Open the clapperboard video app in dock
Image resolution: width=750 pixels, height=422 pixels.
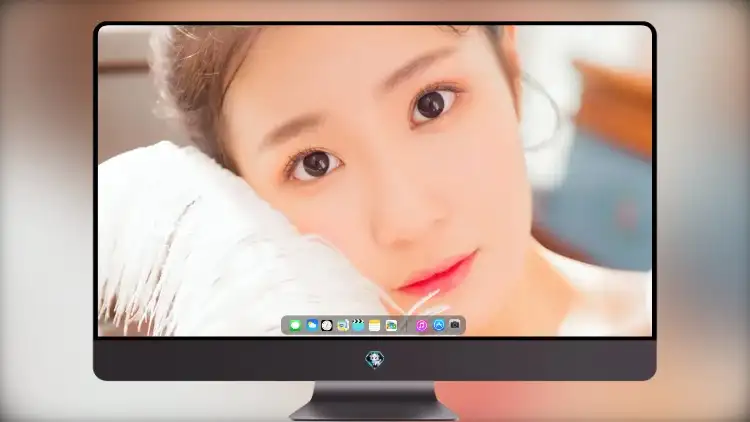tap(358, 325)
